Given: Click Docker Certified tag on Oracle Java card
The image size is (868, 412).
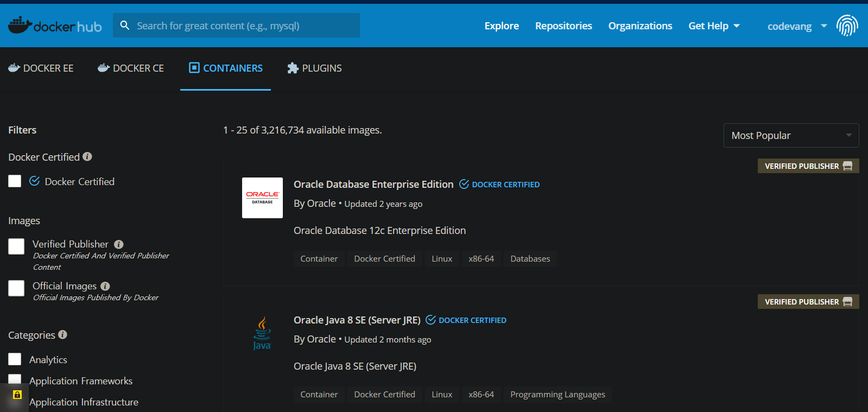Looking at the screenshot, I should coord(385,394).
